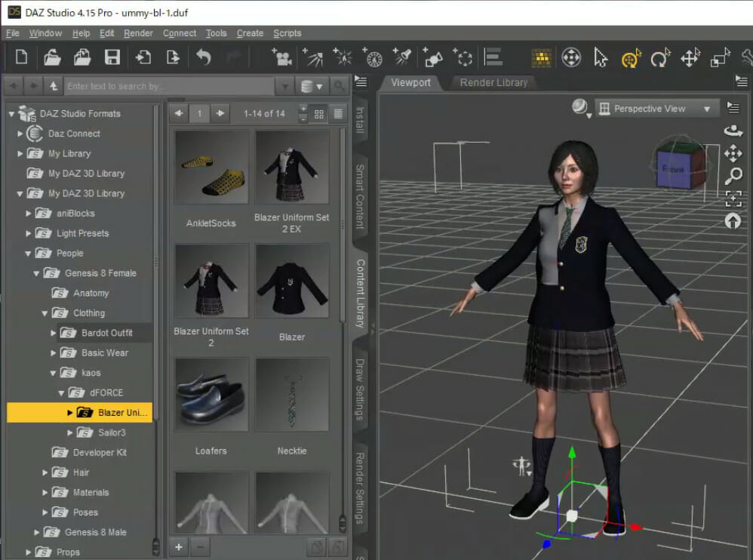753x560 pixels.
Task: Create a new point light
Action: click(343, 57)
